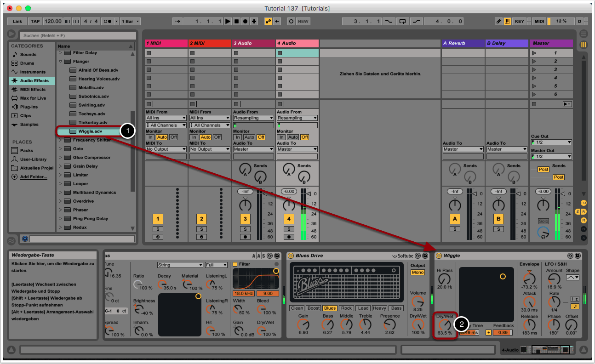The width and height of the screenshot is (595, 364).
Task: Open track 3 Audio From dropdown
Action: (x=253, y=118)
